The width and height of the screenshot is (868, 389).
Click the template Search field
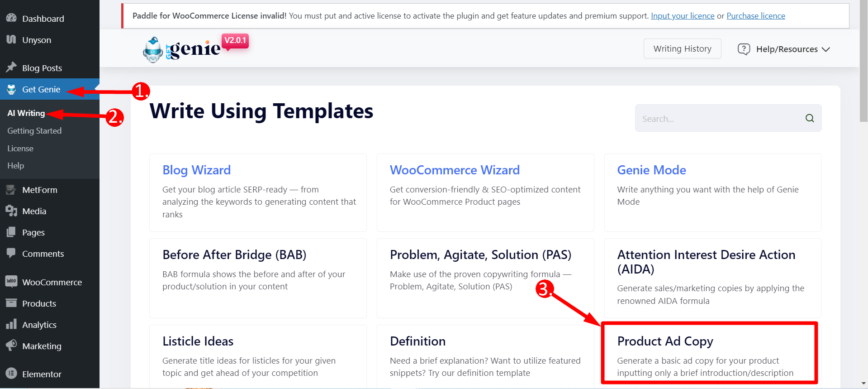pos(728,118)
